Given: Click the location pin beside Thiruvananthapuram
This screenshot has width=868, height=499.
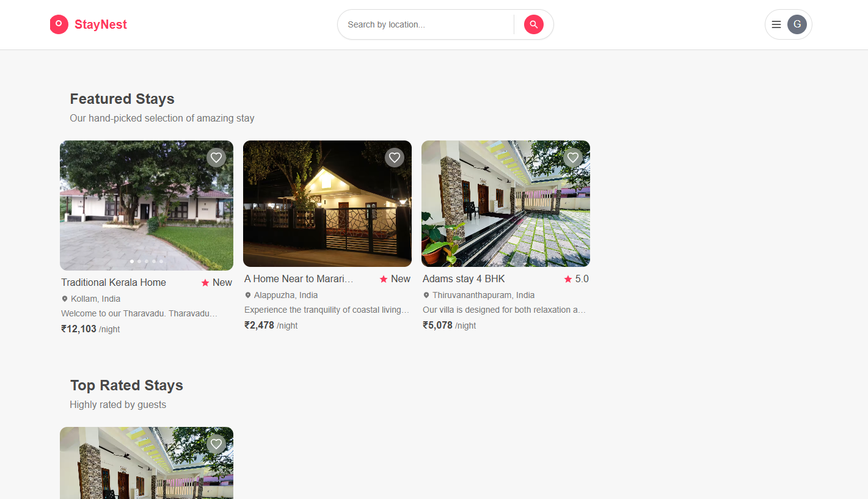Looking at the screenshot, I should pos(426,295).
